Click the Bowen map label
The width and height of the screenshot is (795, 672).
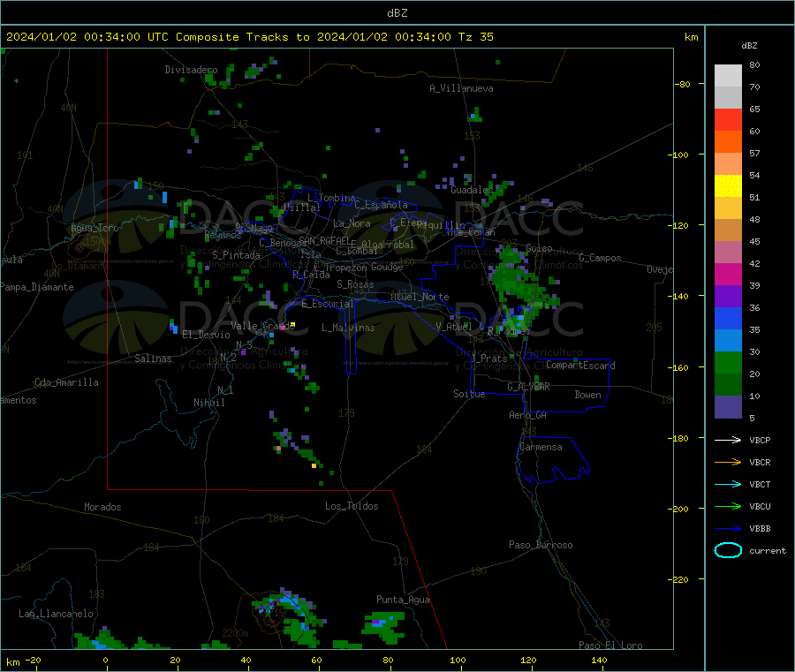pyautogui.click(x=587, y=395)
